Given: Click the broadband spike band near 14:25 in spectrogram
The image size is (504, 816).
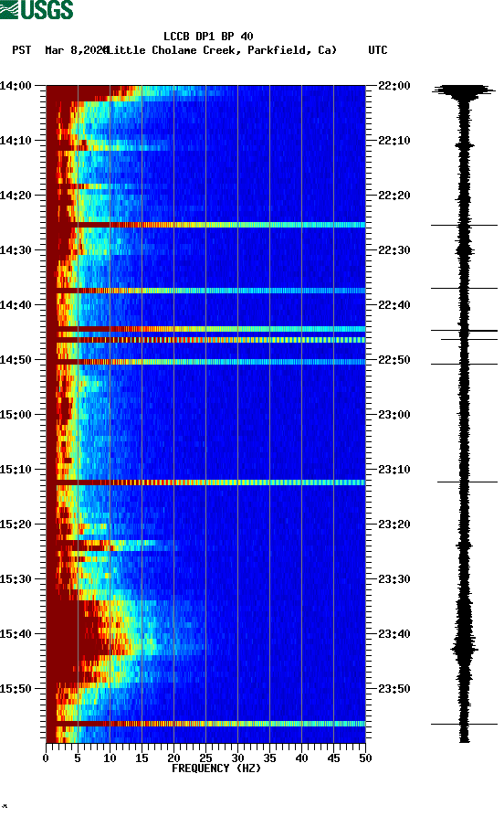Looking at the screenshot, I should 205,225.
